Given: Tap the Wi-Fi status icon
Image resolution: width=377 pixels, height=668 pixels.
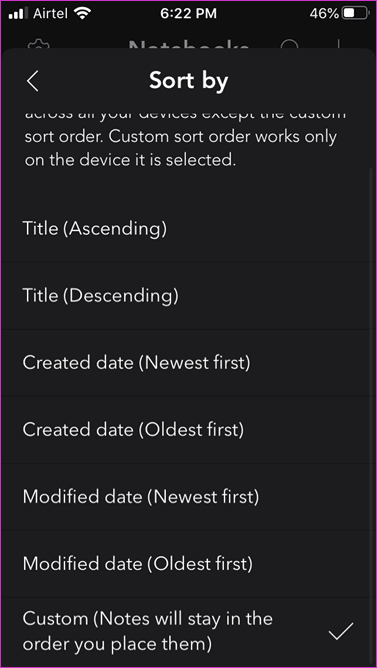Looking at the screenshot, I should (82, 14).
